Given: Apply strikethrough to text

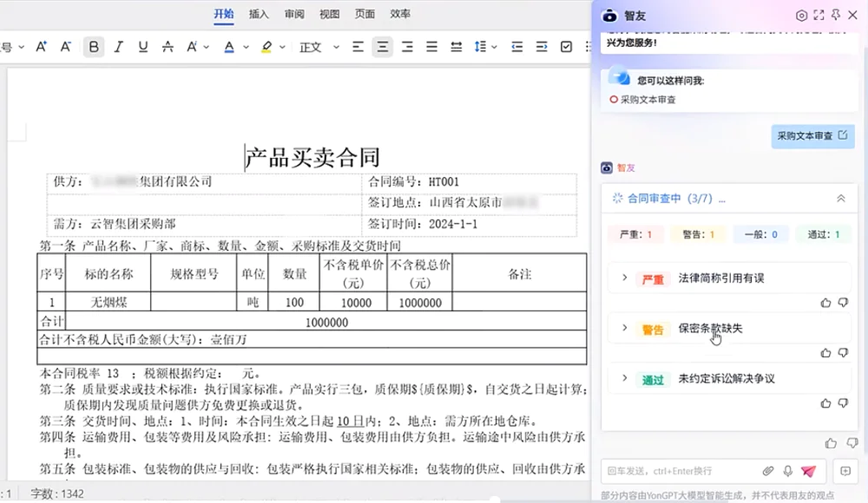Looking at the screenshot, I should (168, 47).
